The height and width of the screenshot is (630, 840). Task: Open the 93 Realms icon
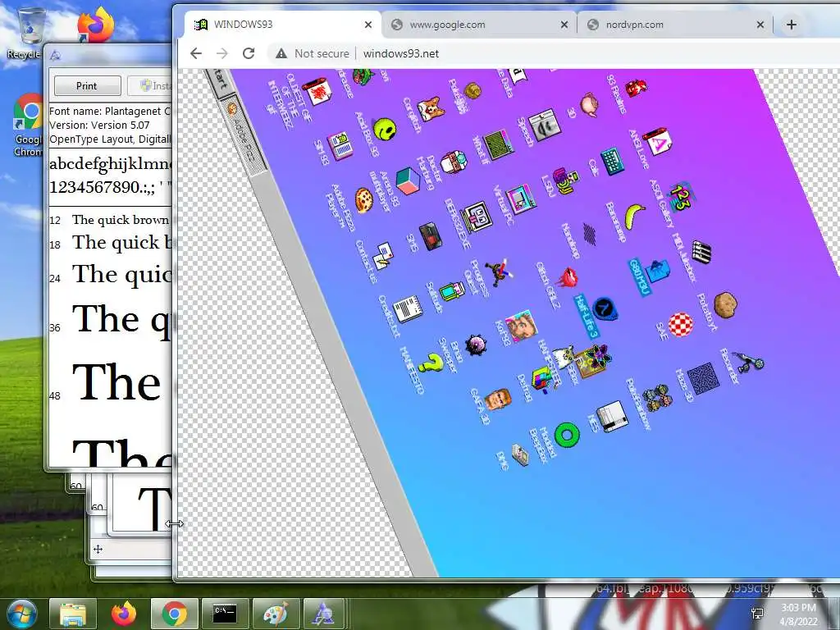click(x=636, y=86)
